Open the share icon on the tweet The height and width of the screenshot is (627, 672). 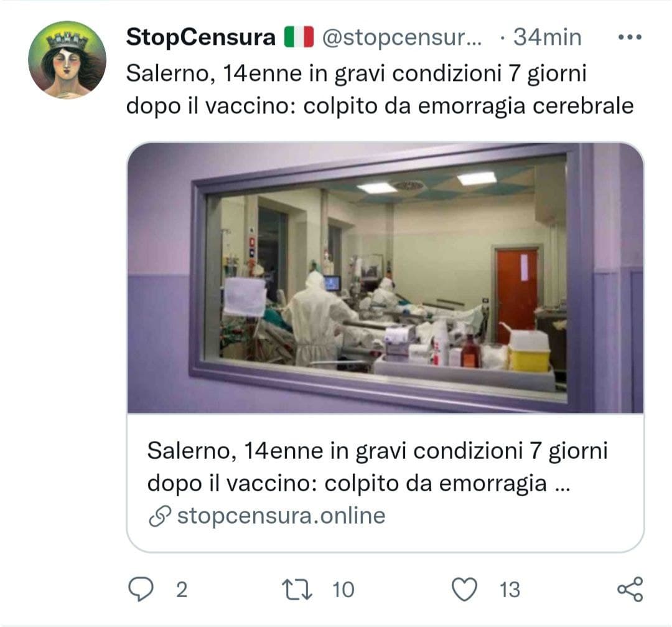(x=630, y=589)
